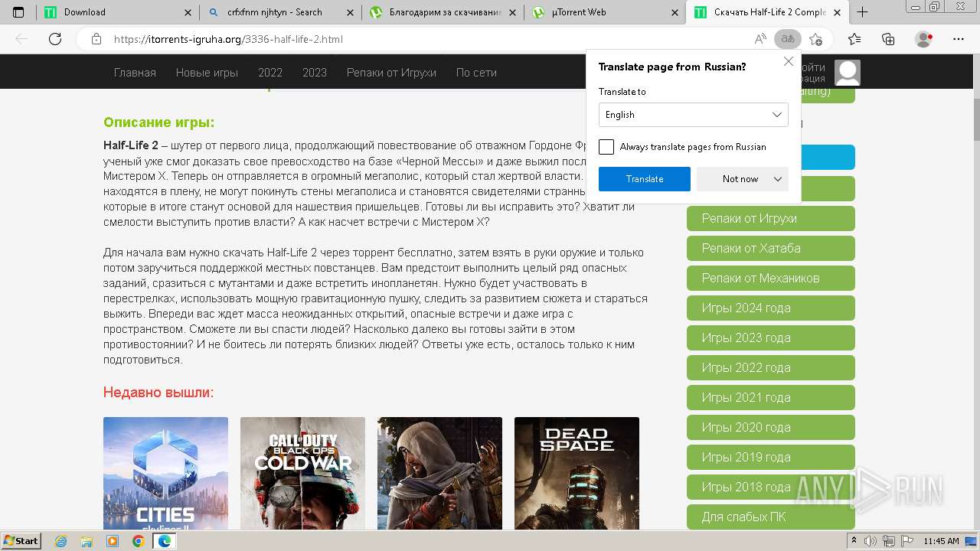This screenshot has height=551, width=980.
Task: Open sidebar Игры 2023 года link
Action: point(771,337)
